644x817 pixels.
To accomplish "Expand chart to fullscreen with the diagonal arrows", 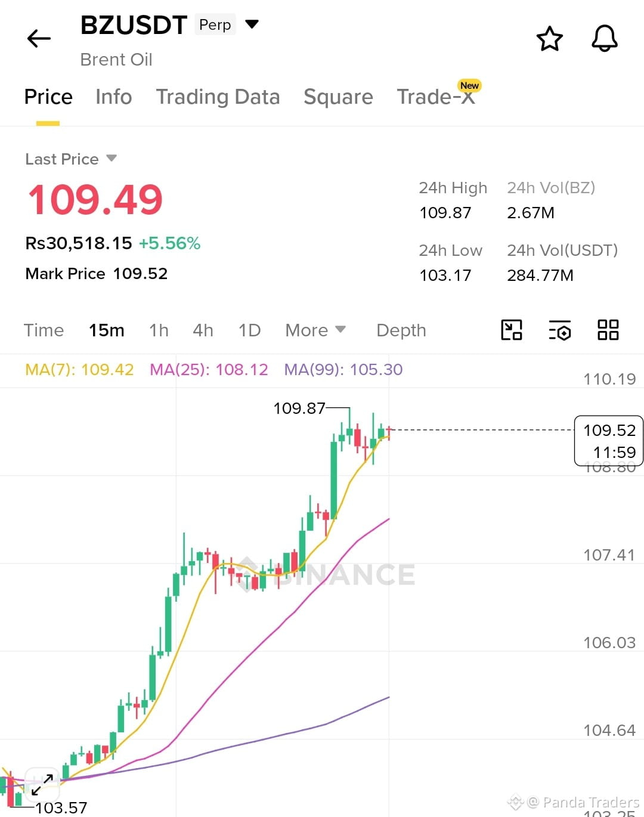I will [x=42, y=784].
